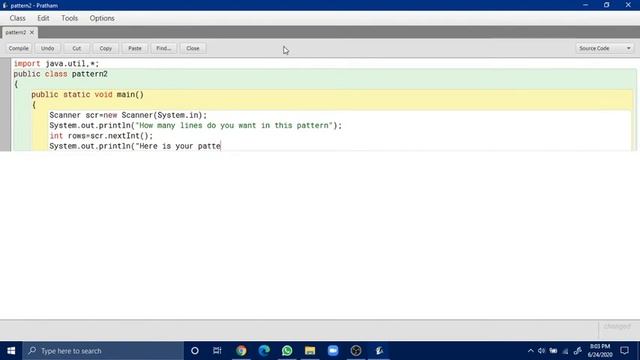This screenshot has width=640, height=360.
Task: Click the taskbar search box
Action: (103, 351)
